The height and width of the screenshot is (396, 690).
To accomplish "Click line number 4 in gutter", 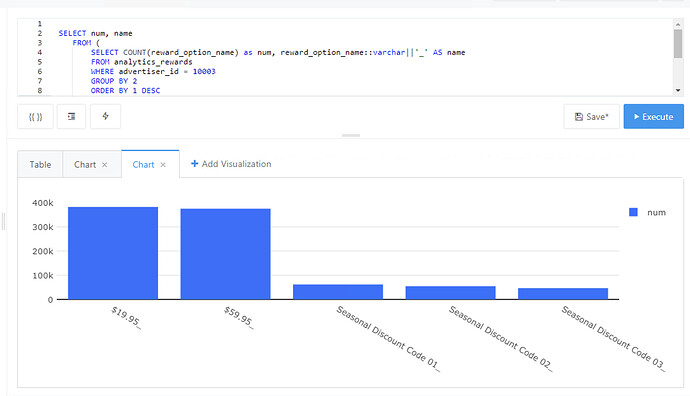I will 40,52.
